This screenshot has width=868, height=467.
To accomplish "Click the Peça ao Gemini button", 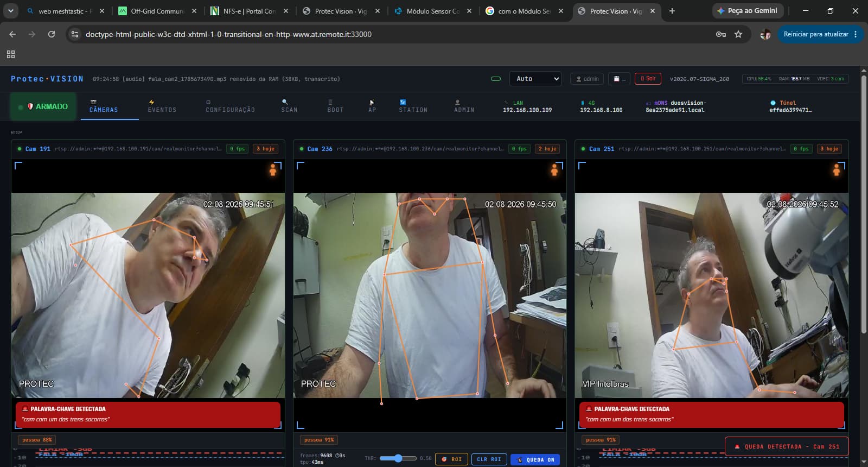I will pyautogui.click(x=747, y=11).
